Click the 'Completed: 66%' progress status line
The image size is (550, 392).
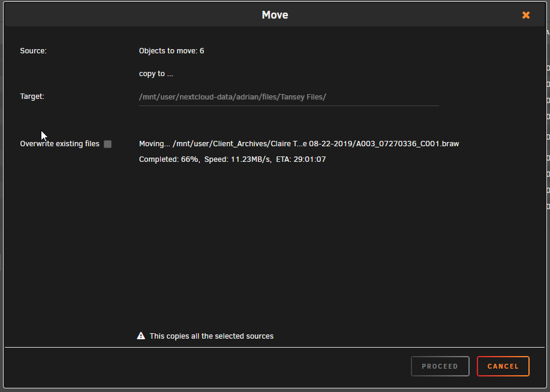(x=232, y=159)
